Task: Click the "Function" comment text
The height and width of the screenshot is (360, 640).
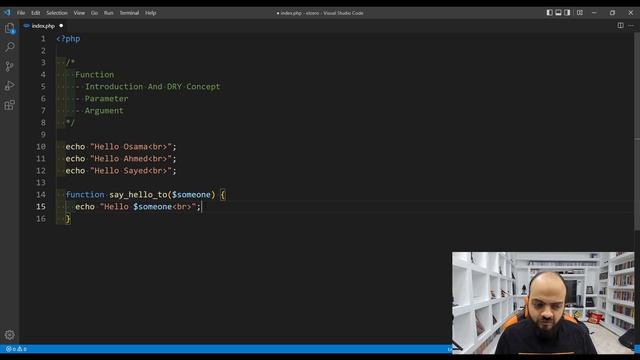Action: tap(95, 75)
